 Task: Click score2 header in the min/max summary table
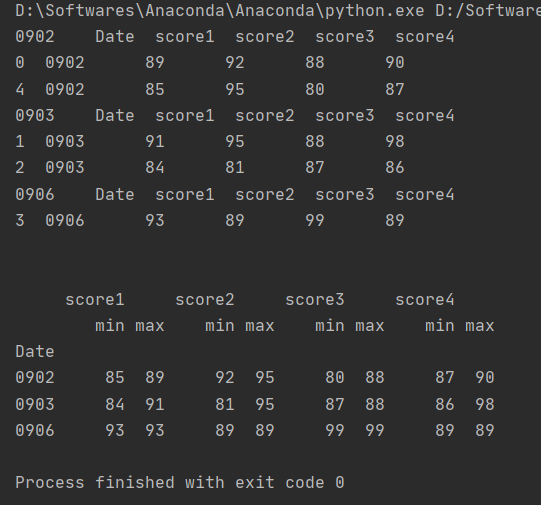click(x=205, y=299)
